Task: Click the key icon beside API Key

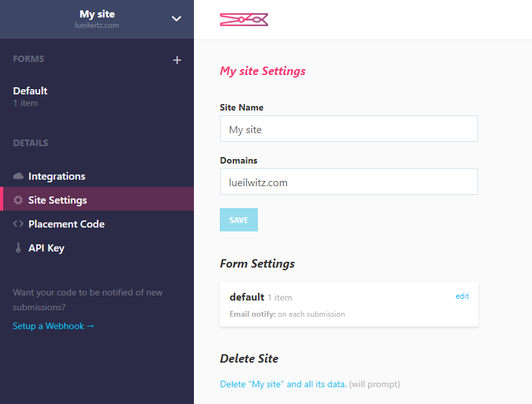Action: (18, 248)
